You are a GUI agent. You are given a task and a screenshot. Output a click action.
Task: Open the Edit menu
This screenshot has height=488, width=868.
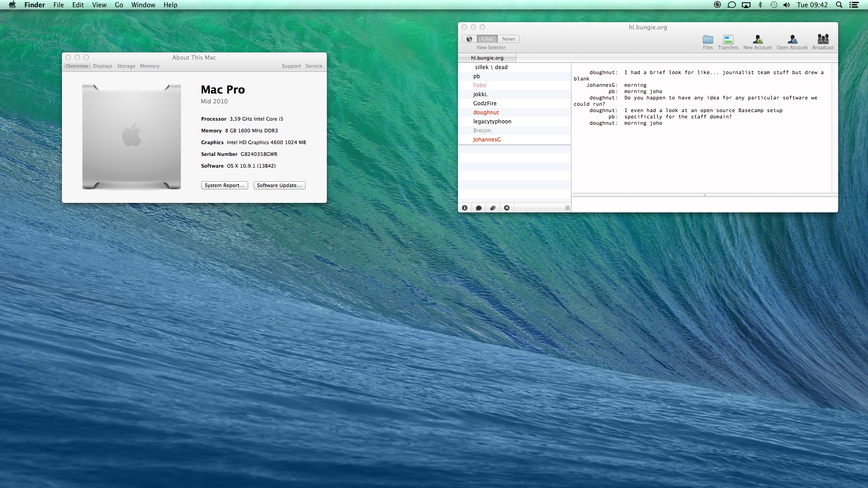click(x=78, y=5)
